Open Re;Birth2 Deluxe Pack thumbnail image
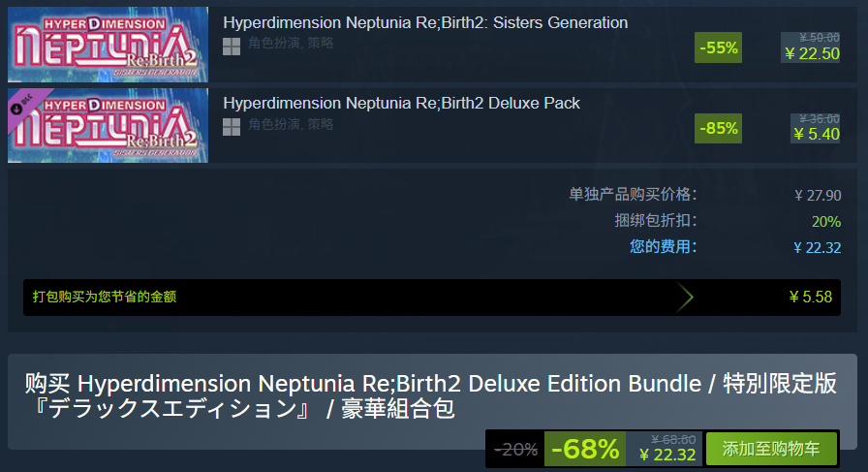The height and width of the screenshot is (472, 868). [108, 125]
